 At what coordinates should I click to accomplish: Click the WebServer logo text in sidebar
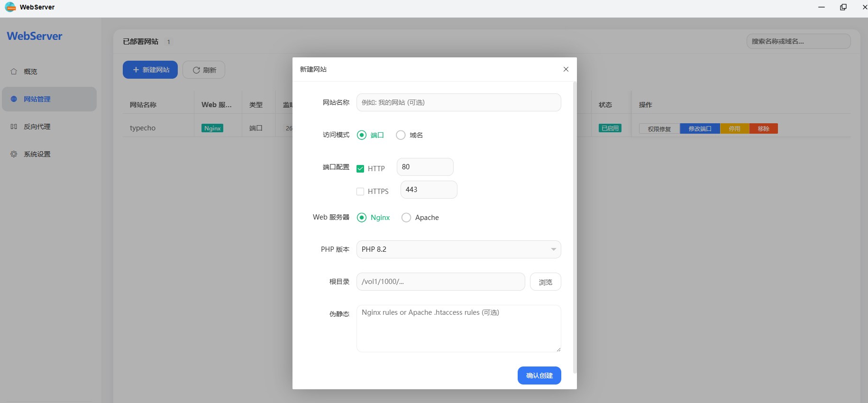tap(35, 36)
